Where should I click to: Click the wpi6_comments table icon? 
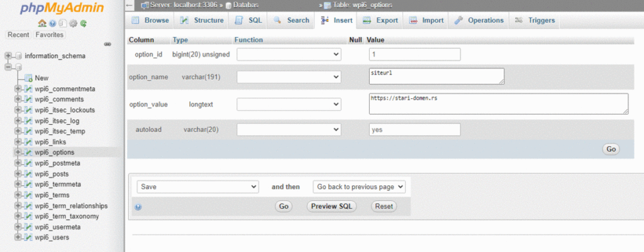(x=28, y=100)
